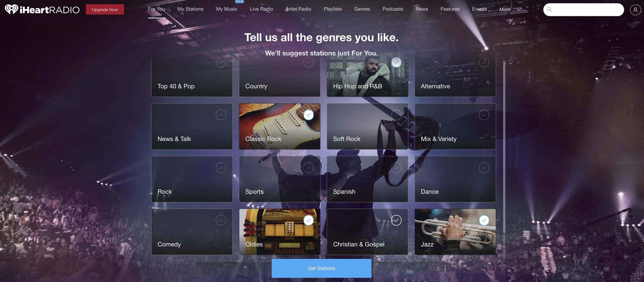Select the Podcasts menu item
This screenshot has width=644, height=282.
(x=393, y=9)
